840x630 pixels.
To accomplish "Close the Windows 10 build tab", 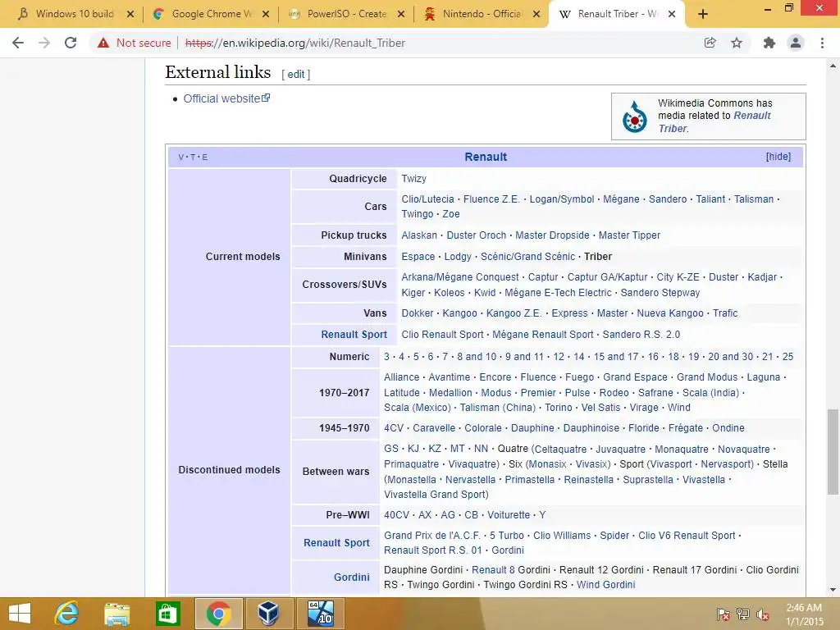I will (130, 15).
